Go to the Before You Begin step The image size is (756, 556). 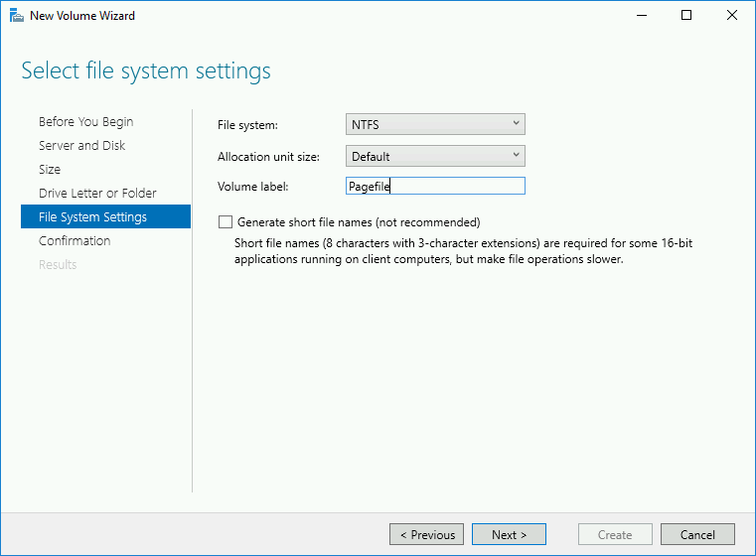tap(85, 122)
